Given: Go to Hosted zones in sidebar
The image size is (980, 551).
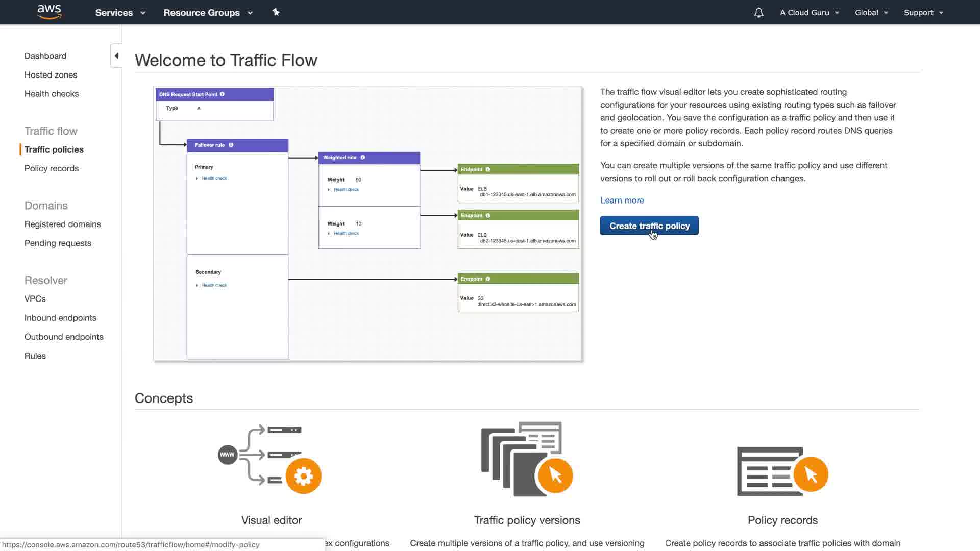Looking at the screenshot, I should pyautogui.click(x=51, y=75).
